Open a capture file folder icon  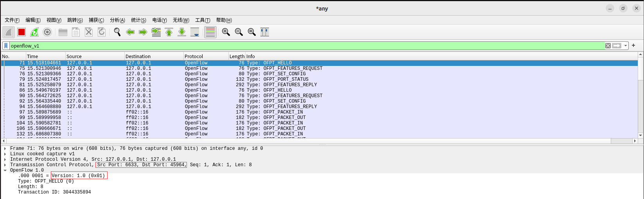pyautogui.click(x=63, y=32)
